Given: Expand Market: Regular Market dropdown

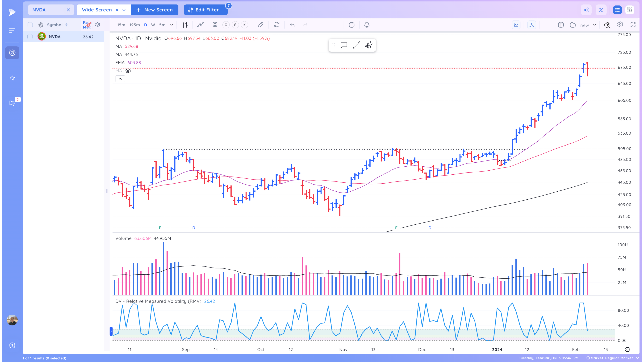Looking at the screenshot, I should 637,358.
